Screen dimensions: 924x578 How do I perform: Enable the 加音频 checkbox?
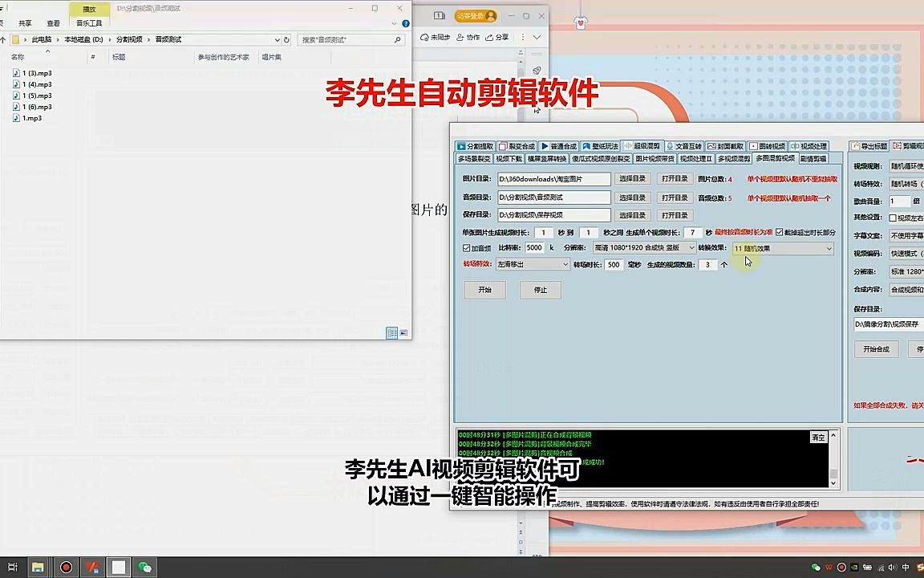tap(468, 248)
